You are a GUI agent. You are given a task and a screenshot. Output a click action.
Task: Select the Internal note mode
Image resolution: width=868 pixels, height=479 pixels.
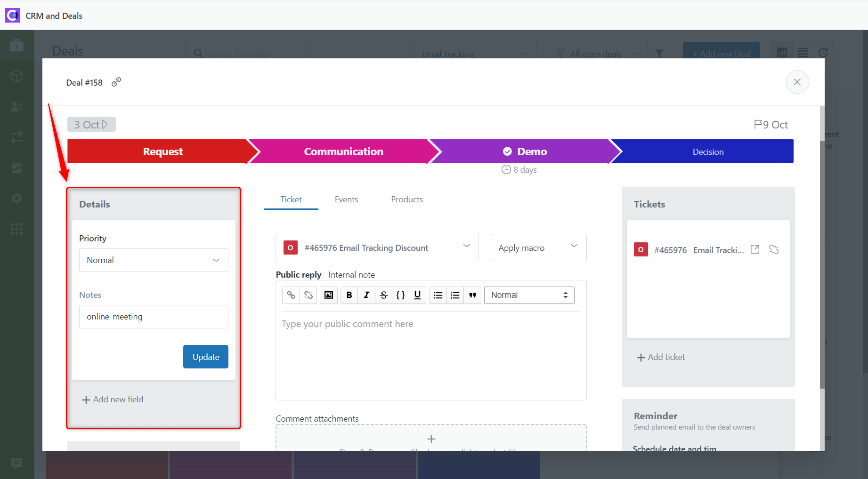352,275
